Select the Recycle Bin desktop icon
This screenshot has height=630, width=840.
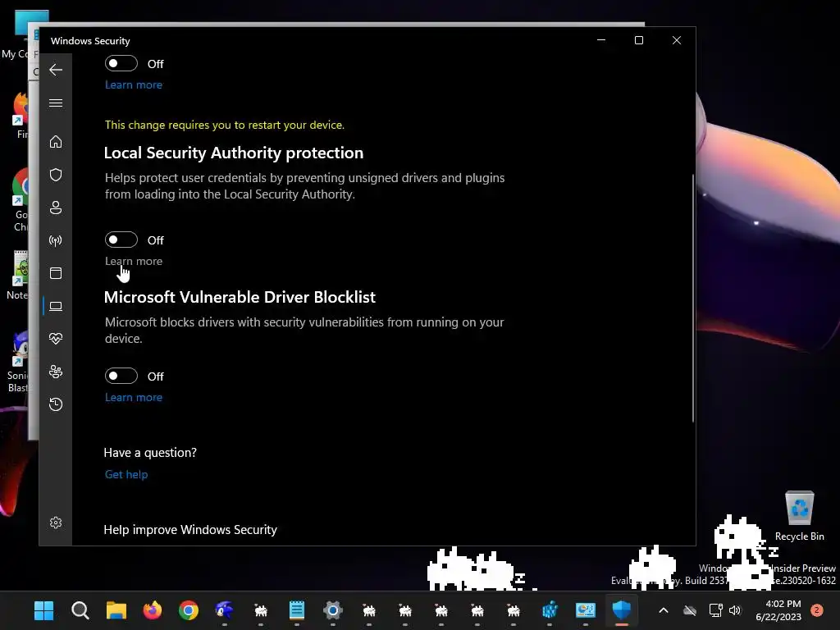(799, 516)
